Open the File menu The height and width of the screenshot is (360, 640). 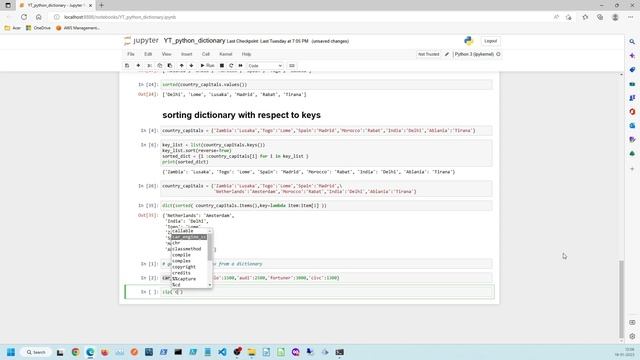(x=131, y=54)
